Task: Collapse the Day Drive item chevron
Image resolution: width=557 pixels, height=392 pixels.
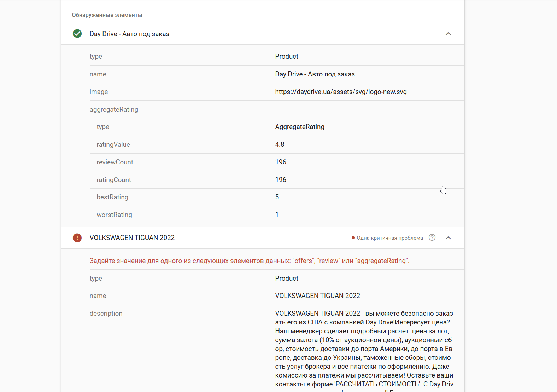Action: 448,34
